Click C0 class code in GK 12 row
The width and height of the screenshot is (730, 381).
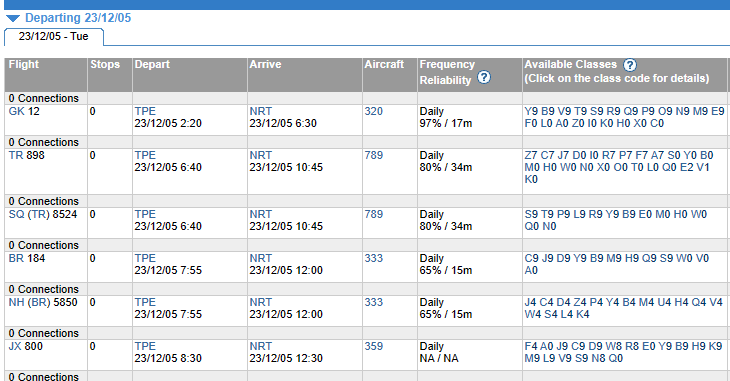657,123
